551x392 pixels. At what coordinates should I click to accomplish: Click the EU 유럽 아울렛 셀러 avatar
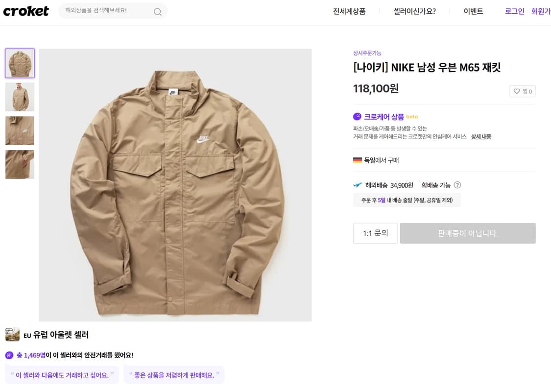[12, 335]
